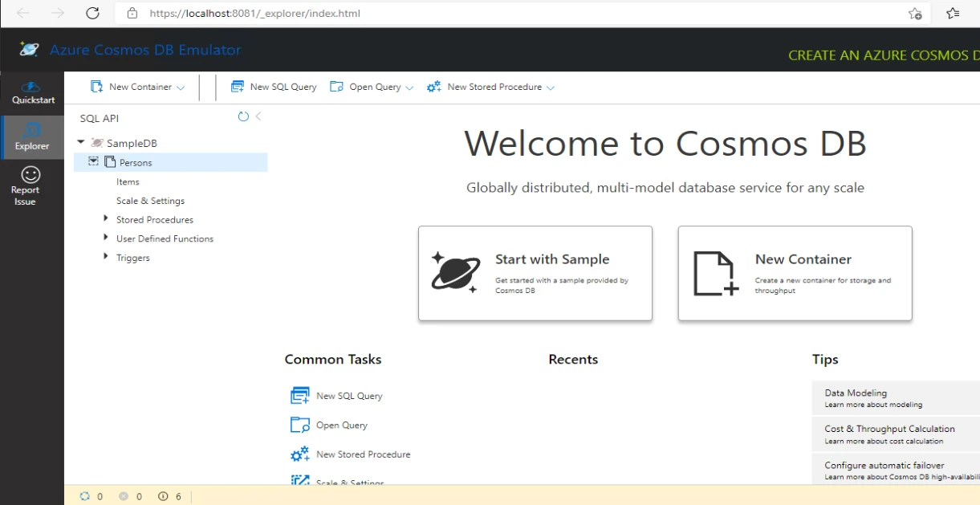This screenshot has height=505, width=980.
Task: Collapse the resource tree panel with chevron
Action: pyautogui.click(x=258, y=117)
